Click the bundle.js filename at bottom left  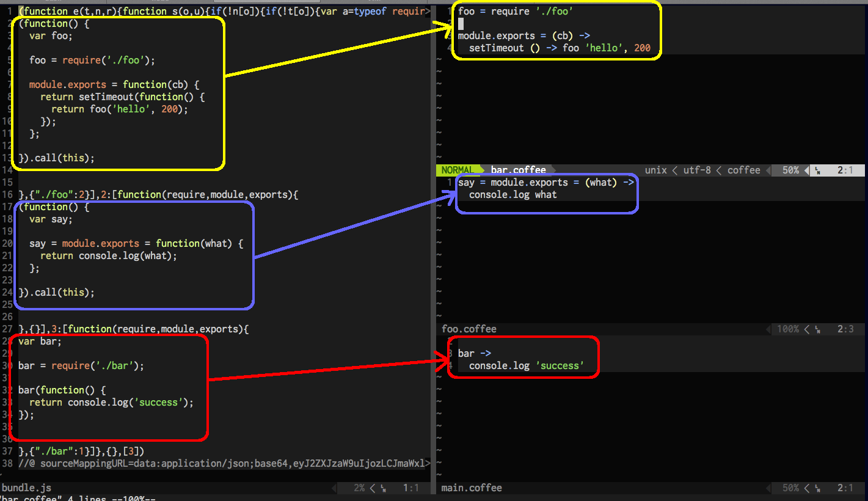click(27, 488)
